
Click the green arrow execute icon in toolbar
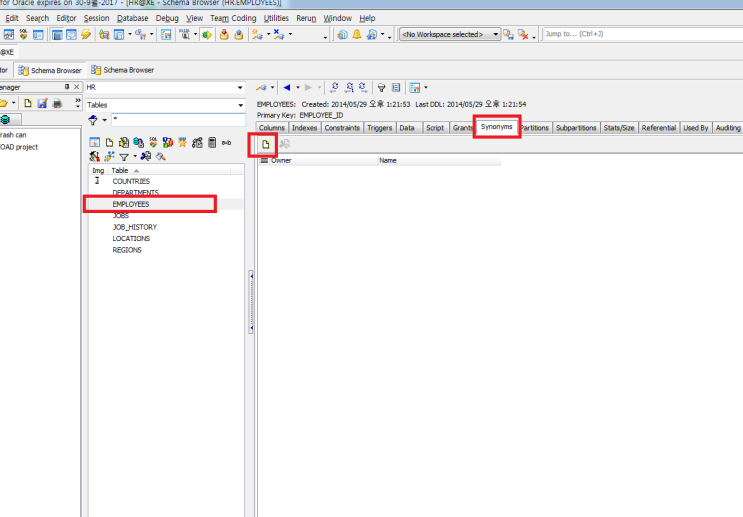pos(206,34)
